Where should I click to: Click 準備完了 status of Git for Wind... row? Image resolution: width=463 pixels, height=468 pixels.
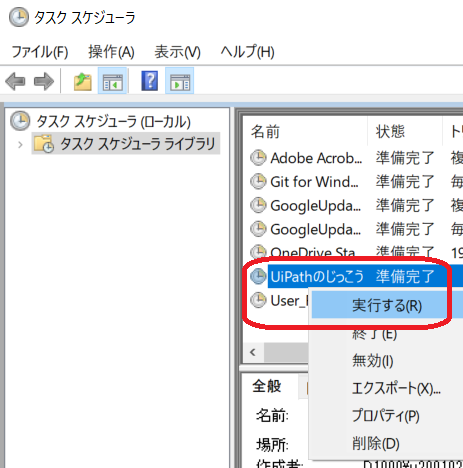(405, 182)
